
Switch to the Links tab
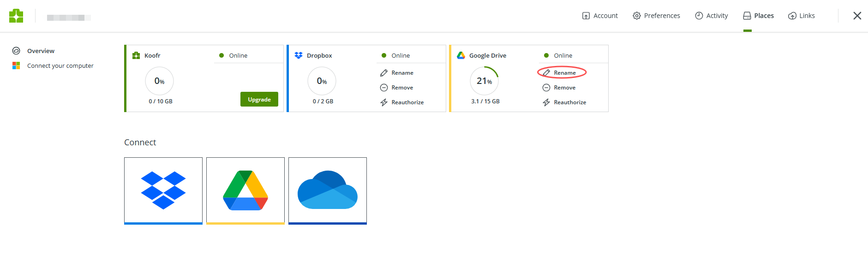(802, 16)
